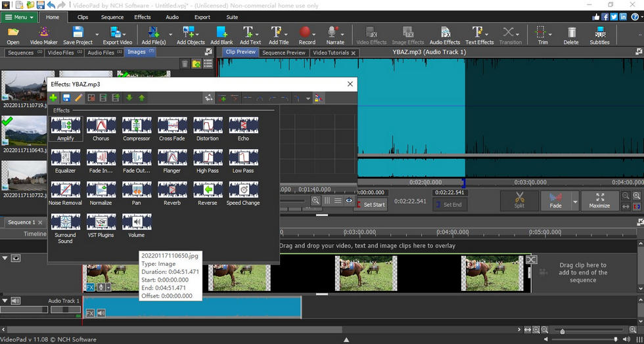Choose the Fade In effect
Viewport: 644px width, 344px height.
point(101,161)
